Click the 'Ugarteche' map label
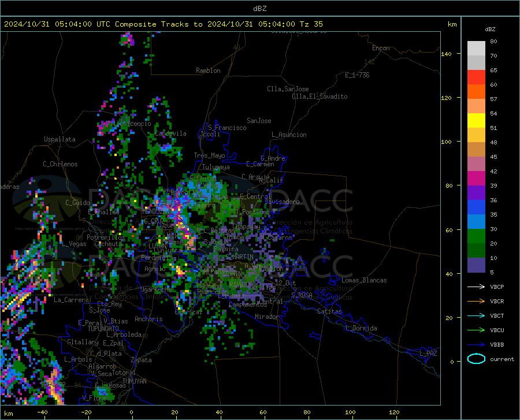Viewport: 520px width, 420px height. [156, 289]
